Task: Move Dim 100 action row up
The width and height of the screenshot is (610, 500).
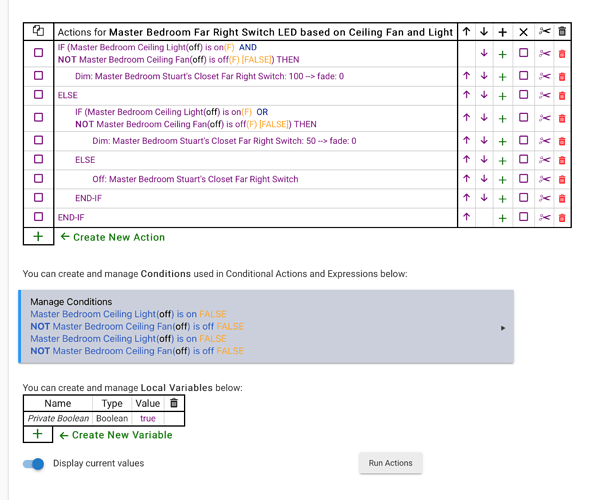Action: (x=466, y=76)
